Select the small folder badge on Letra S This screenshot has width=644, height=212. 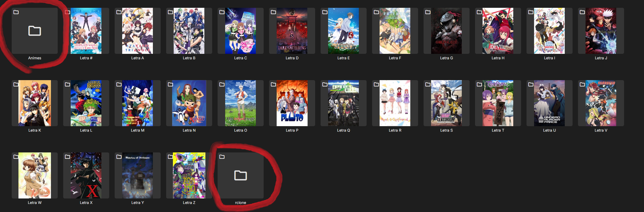(x=428, y=84)
